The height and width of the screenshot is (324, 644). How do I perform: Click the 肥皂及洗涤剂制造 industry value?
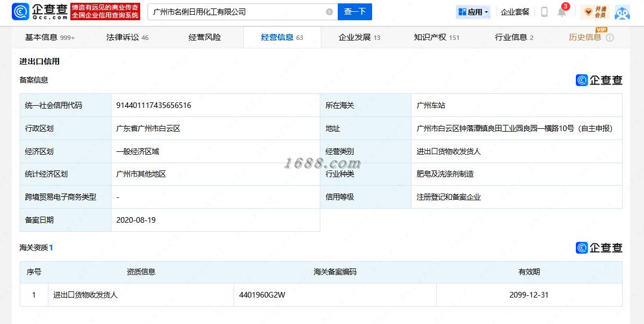pos(445,174)
